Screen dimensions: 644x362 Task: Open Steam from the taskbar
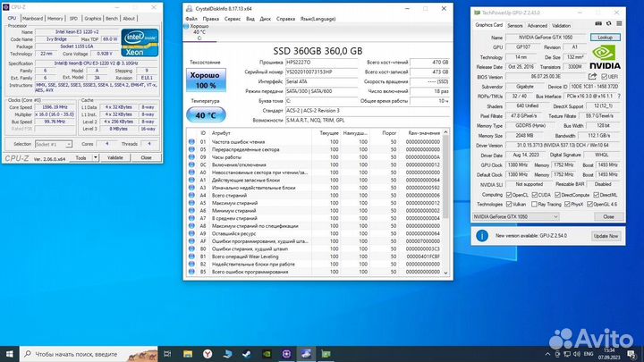coord(247,354)
